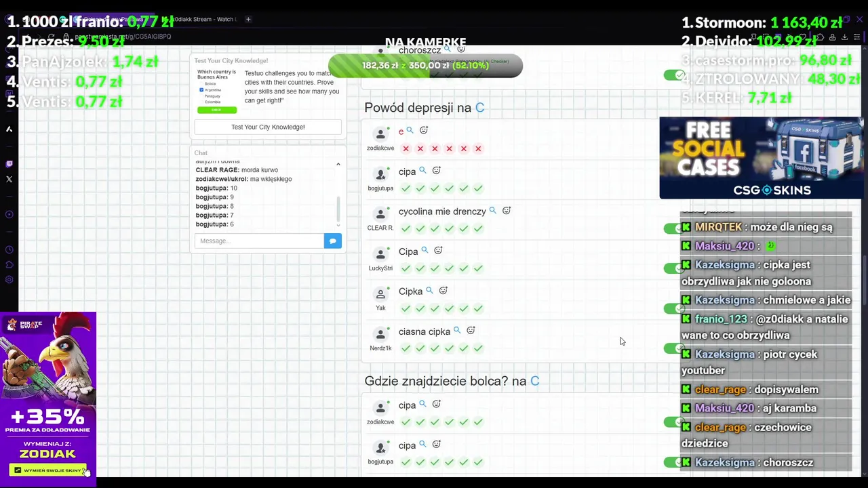Add emoji reaction to "ciasna cipka"
Screen dimensions: 868x488
(471, 331)
